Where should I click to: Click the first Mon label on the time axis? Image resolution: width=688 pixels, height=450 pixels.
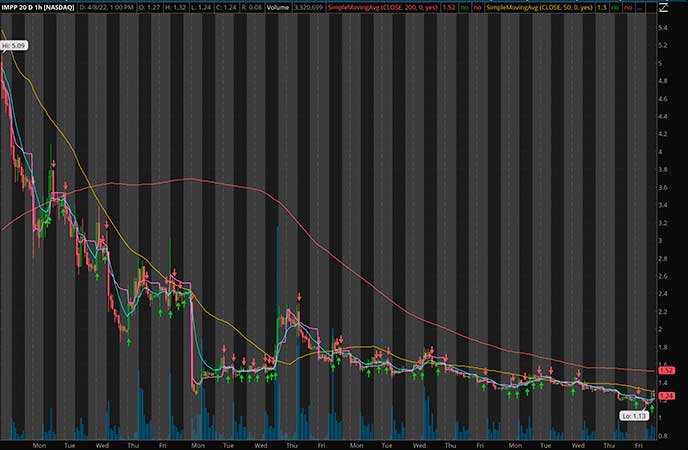39,445
